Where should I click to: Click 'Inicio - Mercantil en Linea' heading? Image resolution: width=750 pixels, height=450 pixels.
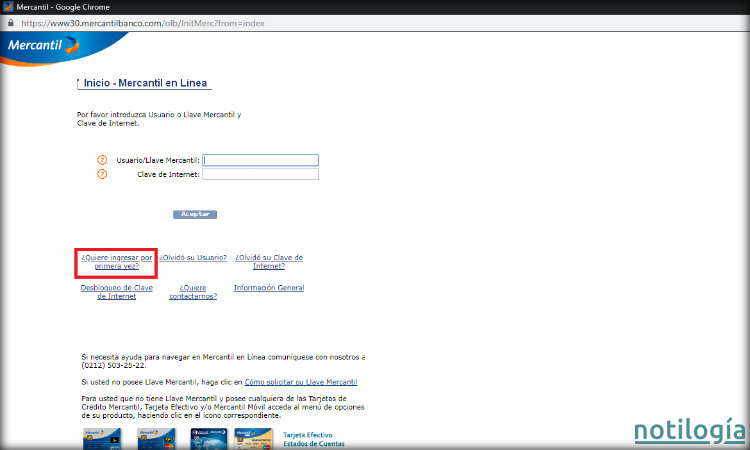point(145,83)
